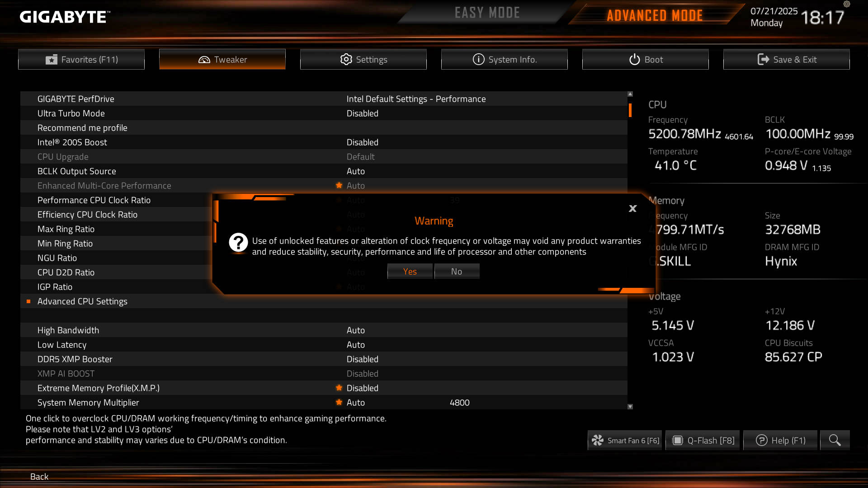The height and width of the screenshot is (488, 868).
Task: Open GIGABYTE PerfDrive profile dropdown
Action: [416, 99]
